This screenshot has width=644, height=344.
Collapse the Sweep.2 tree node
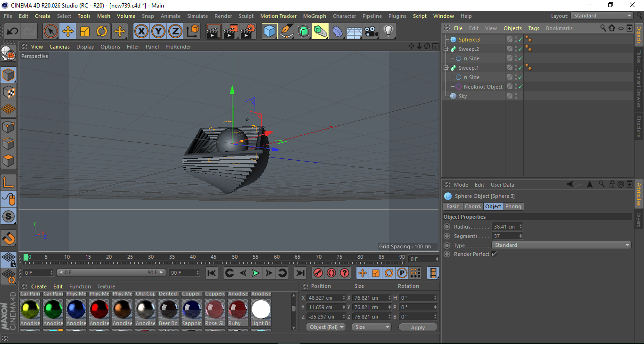(x=446, y=49)
